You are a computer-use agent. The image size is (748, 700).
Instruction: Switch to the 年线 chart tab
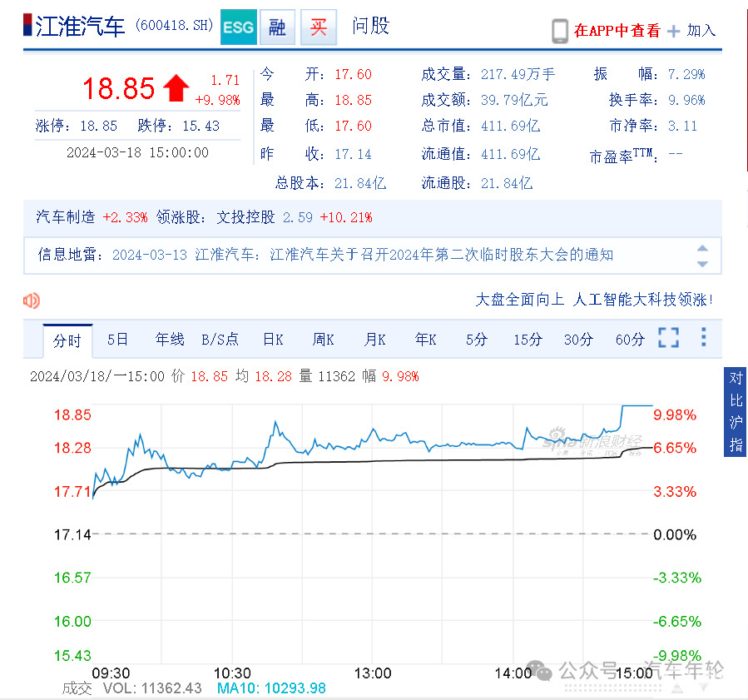(x=170, y=340)
